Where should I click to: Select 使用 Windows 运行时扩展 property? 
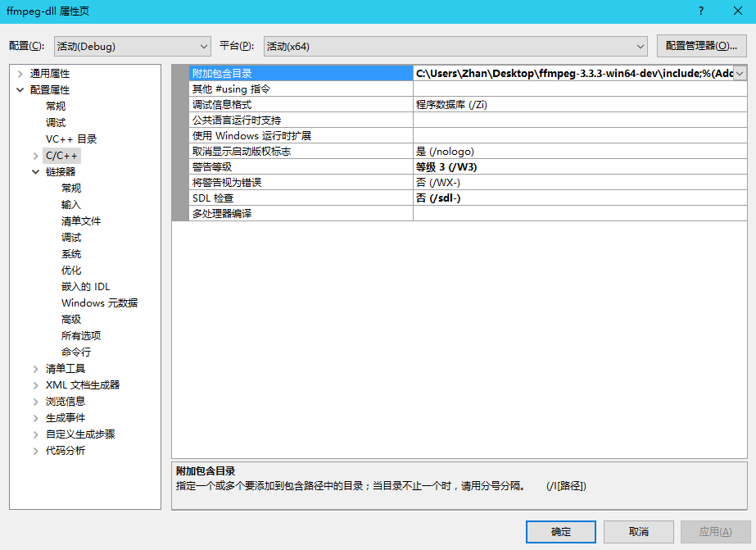coord(301,135)
